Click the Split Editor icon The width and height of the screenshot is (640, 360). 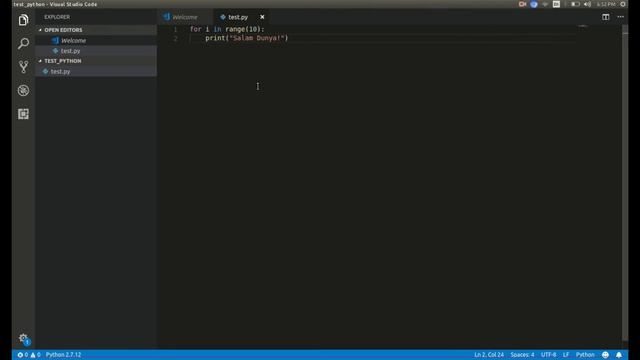point(606,17)
